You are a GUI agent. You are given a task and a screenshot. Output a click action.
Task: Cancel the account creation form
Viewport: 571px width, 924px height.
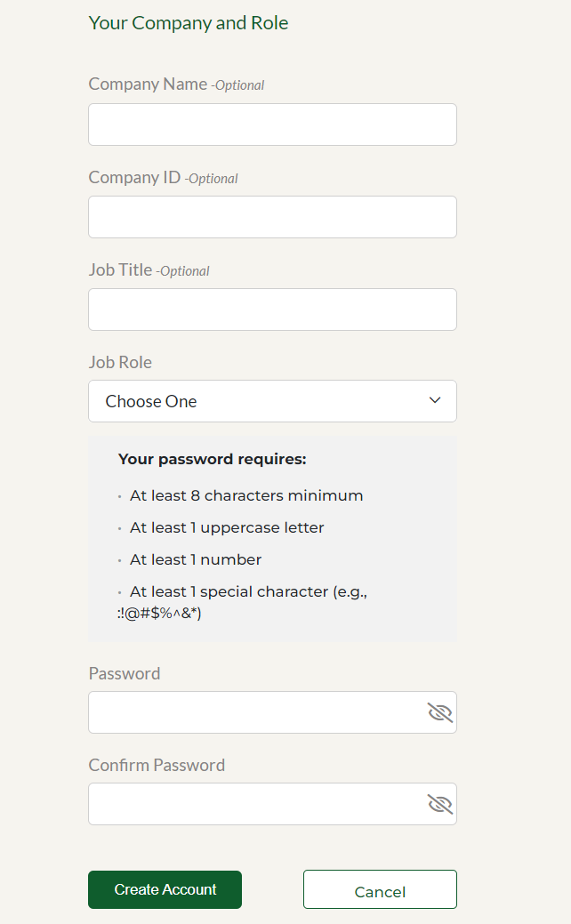(380, 890)
